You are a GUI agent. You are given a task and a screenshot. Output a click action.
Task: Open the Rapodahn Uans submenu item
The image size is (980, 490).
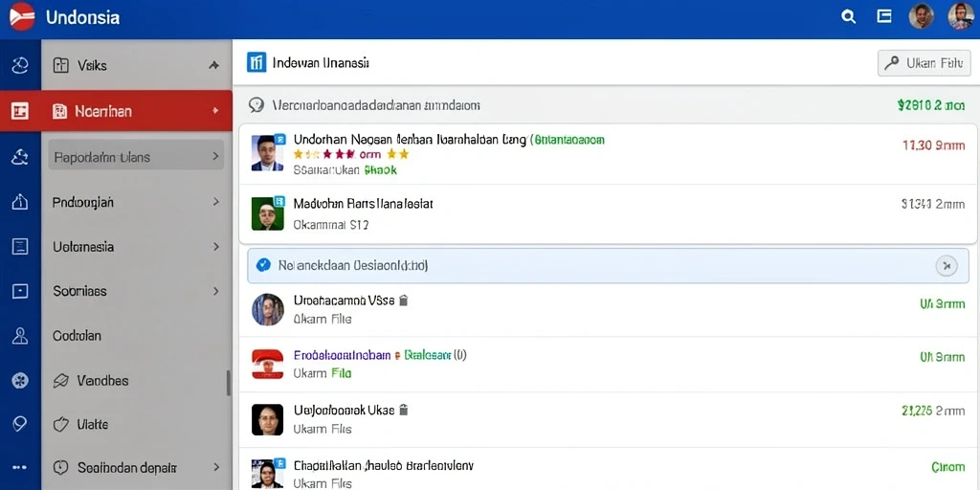136,156
